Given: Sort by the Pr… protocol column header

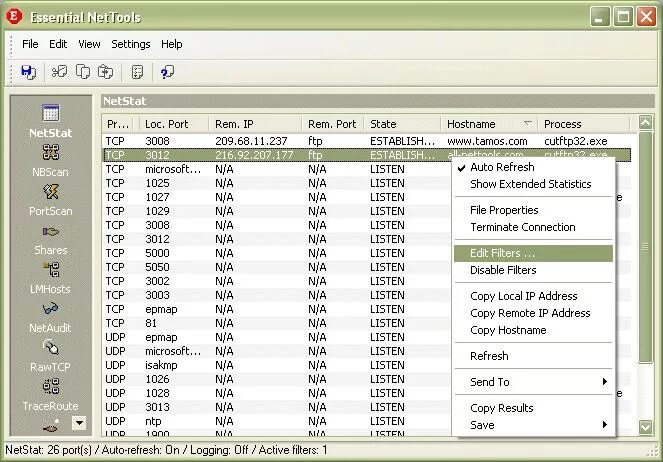Looking at the screenshot, I should (120, 124).
